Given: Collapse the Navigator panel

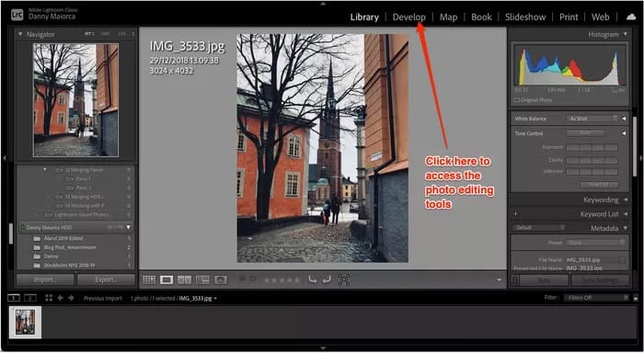Looking at the screenshot, I should tap(20, 34).
